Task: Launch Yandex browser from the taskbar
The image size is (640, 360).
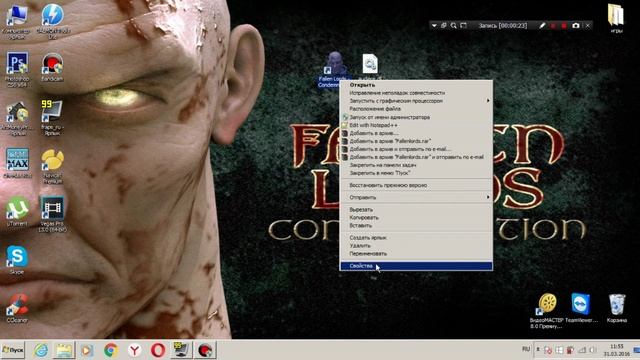Action: (134, 350)
